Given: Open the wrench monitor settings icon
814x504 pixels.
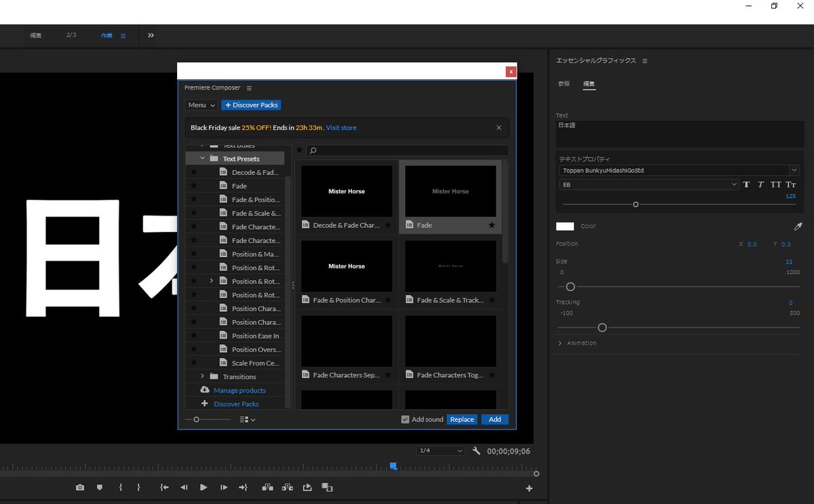Looking at the screenshot, I should pyautogui.click(x=476, y=450).
